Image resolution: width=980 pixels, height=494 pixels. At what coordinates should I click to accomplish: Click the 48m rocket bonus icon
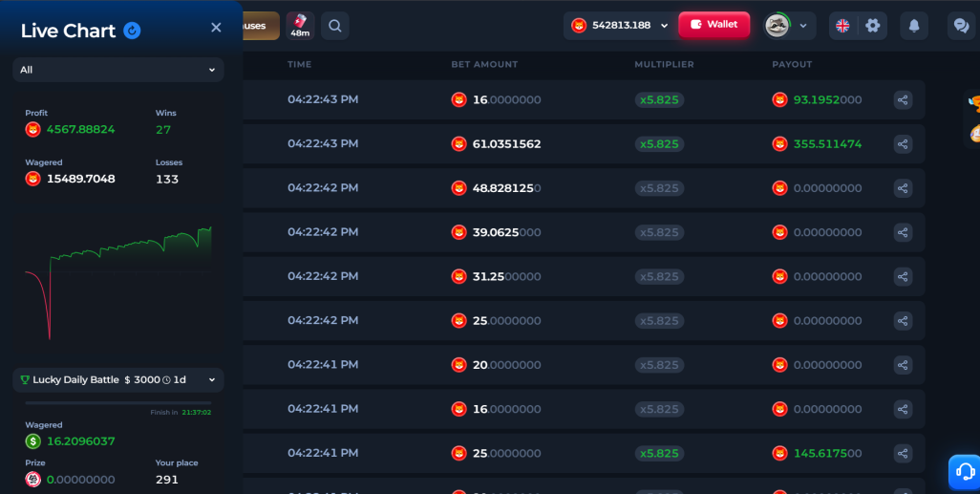click(300, 26)
